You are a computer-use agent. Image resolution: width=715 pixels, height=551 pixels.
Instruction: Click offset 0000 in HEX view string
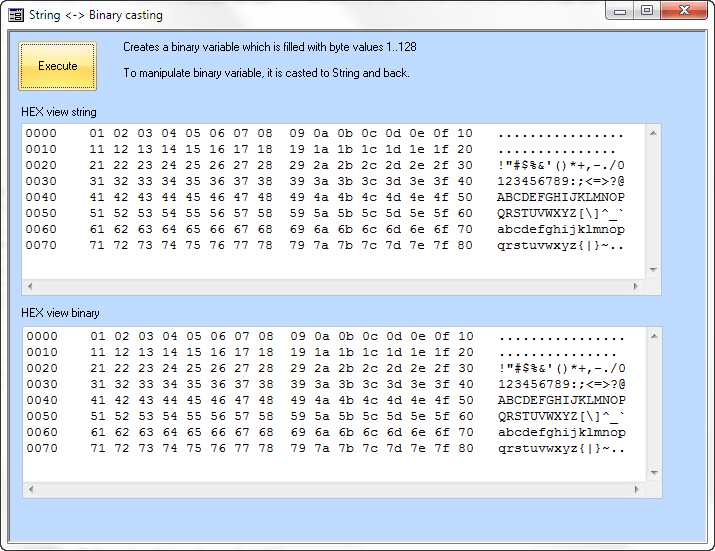pyautogui.click(x=41, y=133)
